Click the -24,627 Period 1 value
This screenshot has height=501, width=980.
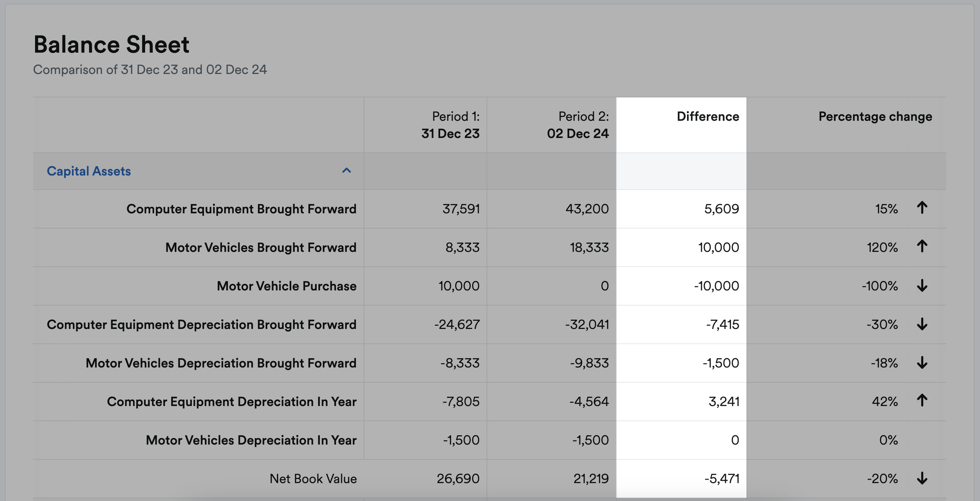tap(457, 325)
